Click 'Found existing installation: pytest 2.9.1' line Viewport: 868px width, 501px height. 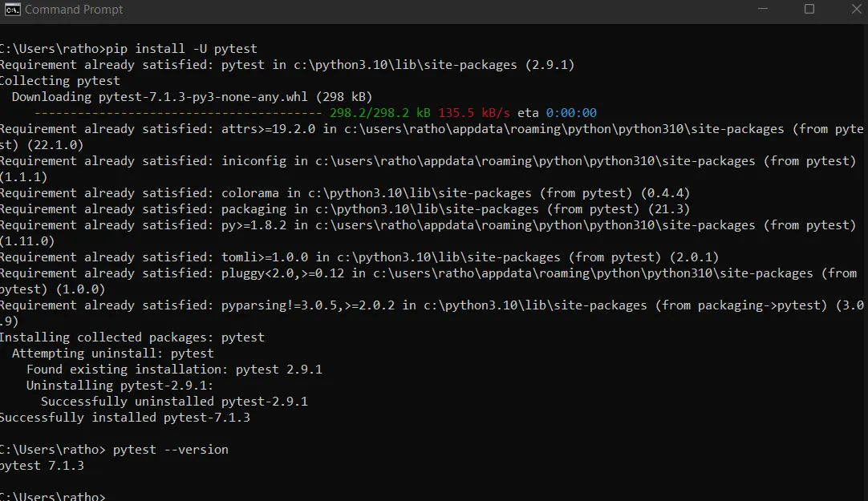(174, 370)
